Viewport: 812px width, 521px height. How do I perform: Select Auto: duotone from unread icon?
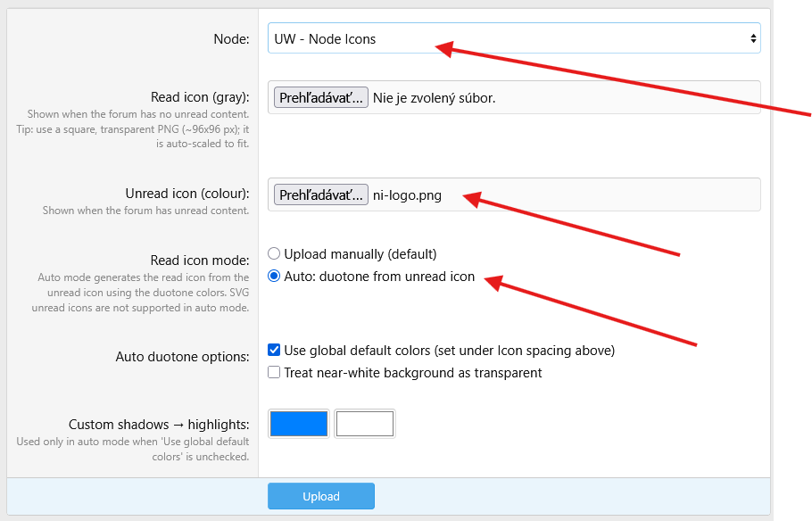point(274,276)
